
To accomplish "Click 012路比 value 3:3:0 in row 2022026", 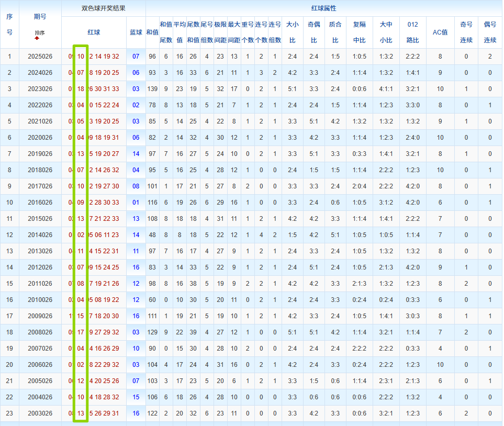I will (x=413, y=105).
